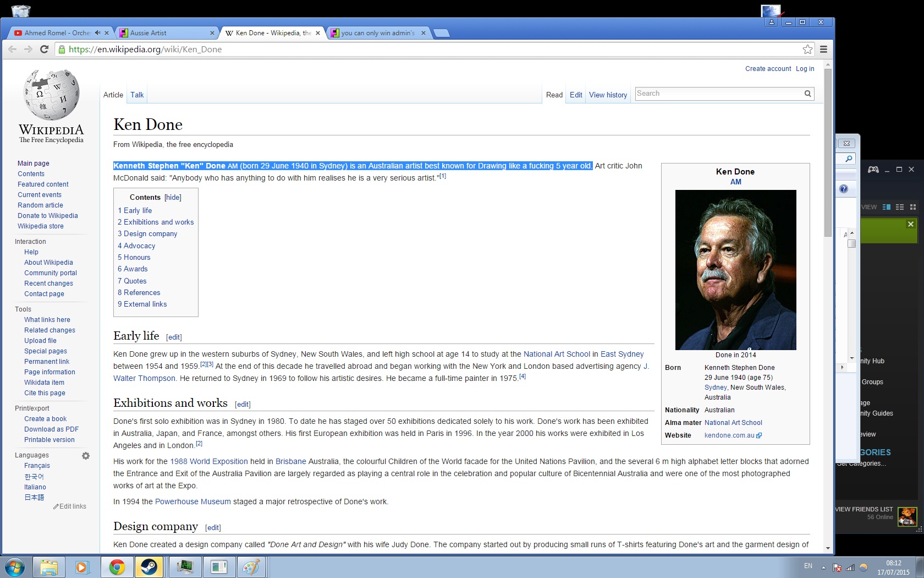Screen dimensions: 924x578
Task: Select the Steam list view icon
Action: [x=900, y=207]
